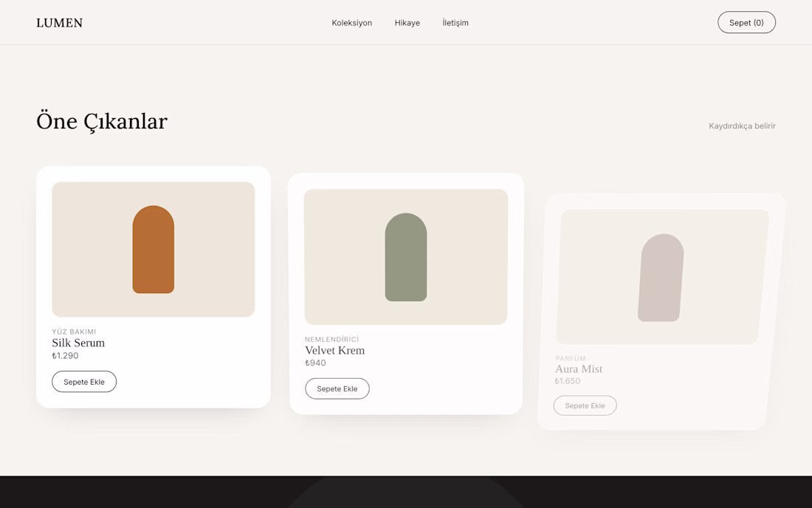Click the ₺1.650 price text
Viewport: 812px width, 508px height.
(x=568, y=381)
